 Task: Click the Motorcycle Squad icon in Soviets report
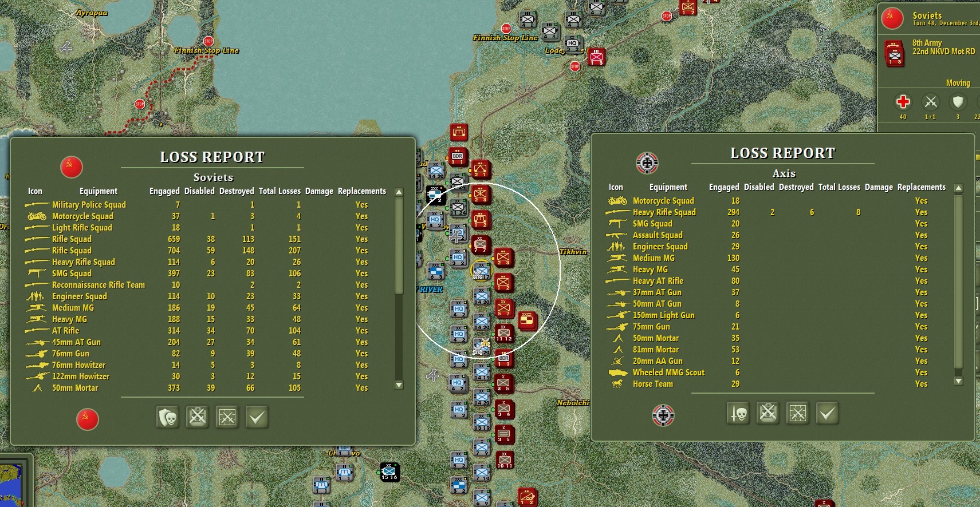click(37, 216)
